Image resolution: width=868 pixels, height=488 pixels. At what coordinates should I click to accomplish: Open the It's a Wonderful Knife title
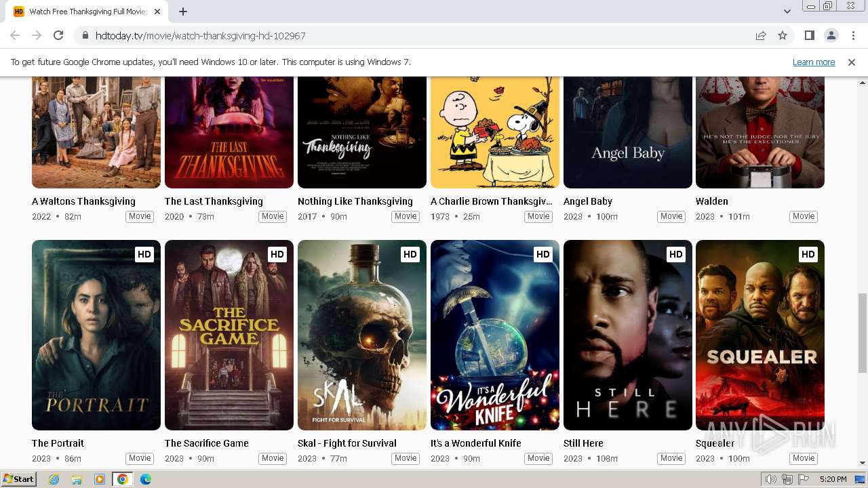pos(476,443)
